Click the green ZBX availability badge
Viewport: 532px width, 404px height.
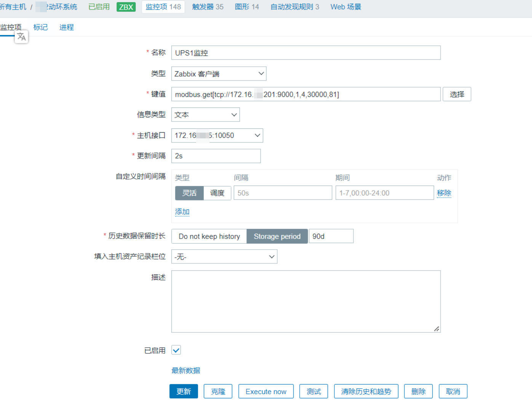pos(126,7)
